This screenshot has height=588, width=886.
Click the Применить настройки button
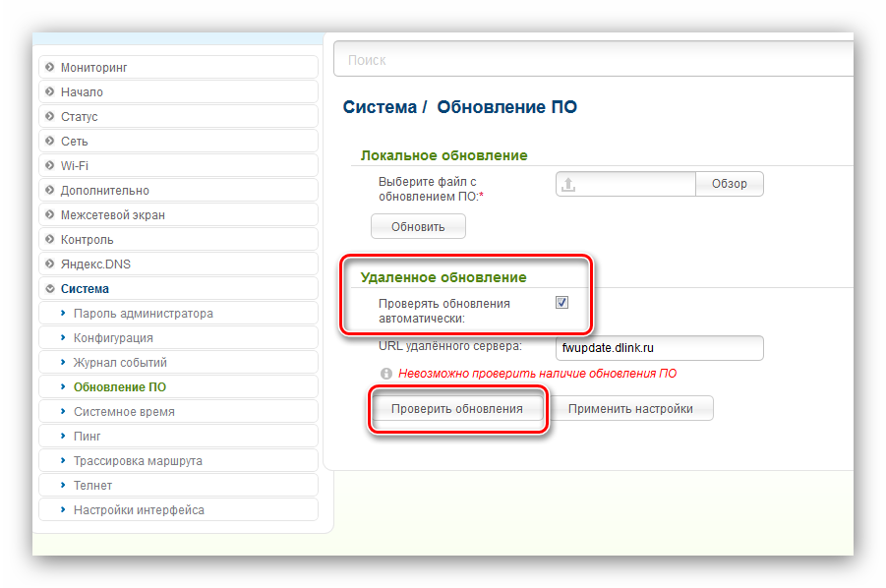pos(630,408)
